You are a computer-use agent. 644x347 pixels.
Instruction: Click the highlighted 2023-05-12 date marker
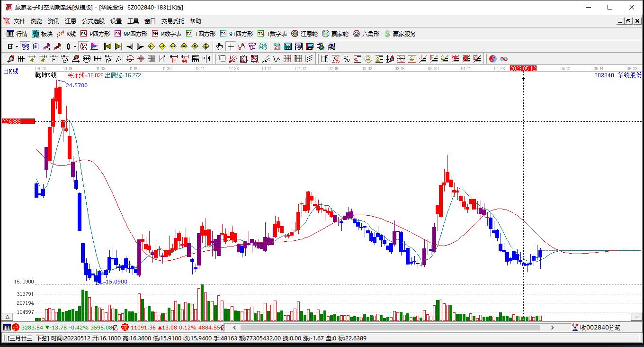(523, 68)
